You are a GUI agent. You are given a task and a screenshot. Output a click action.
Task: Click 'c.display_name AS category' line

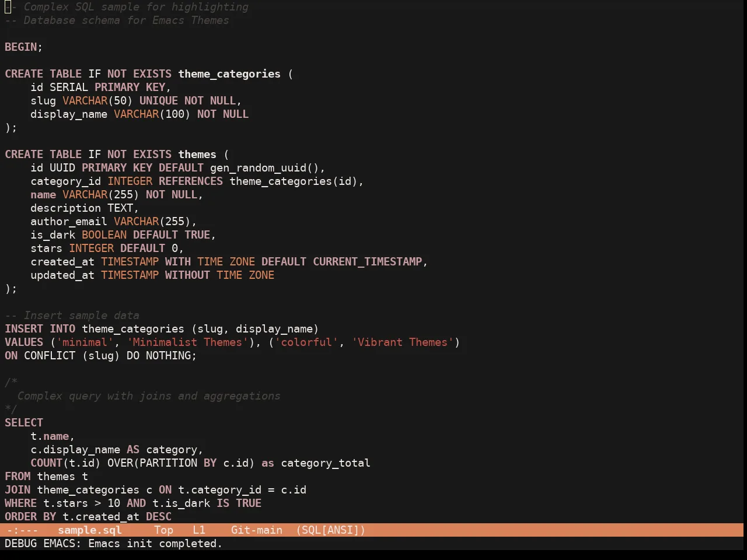[117, 450]
